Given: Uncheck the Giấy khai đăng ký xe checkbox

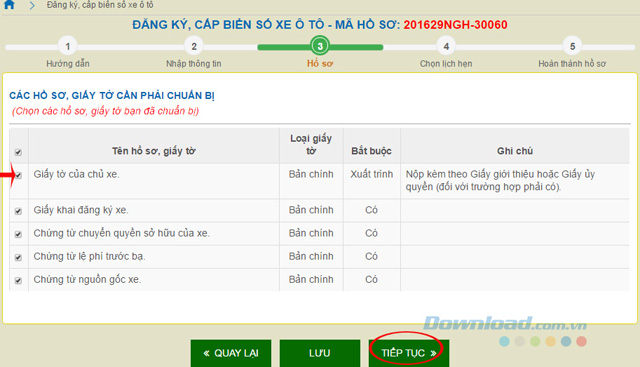Looking at the screenshot, I should pos(18,211).
